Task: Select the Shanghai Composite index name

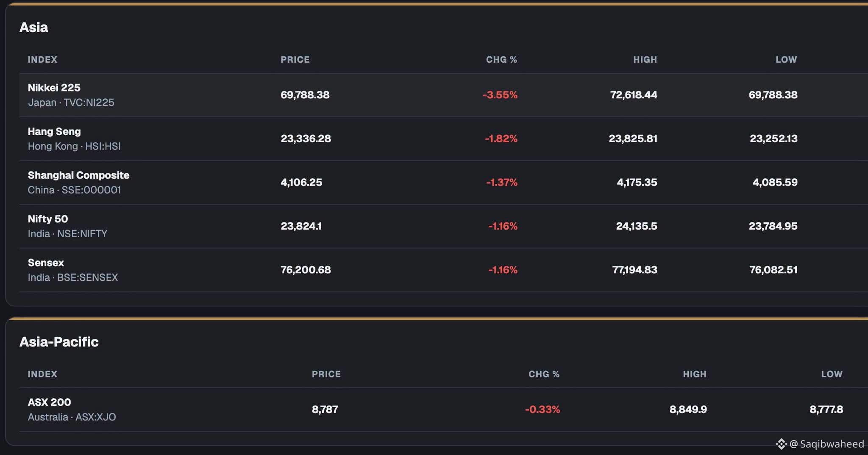Action: click(78, 175)
